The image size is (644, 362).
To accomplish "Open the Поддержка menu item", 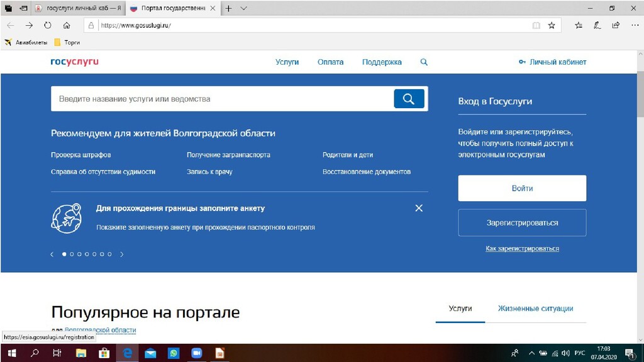I will coord(382,62).
